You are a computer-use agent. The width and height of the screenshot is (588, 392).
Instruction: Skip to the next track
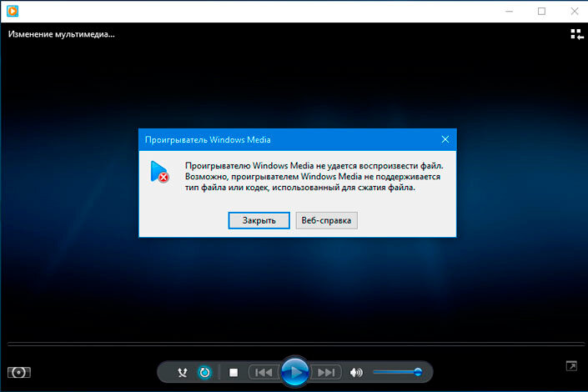326,373
